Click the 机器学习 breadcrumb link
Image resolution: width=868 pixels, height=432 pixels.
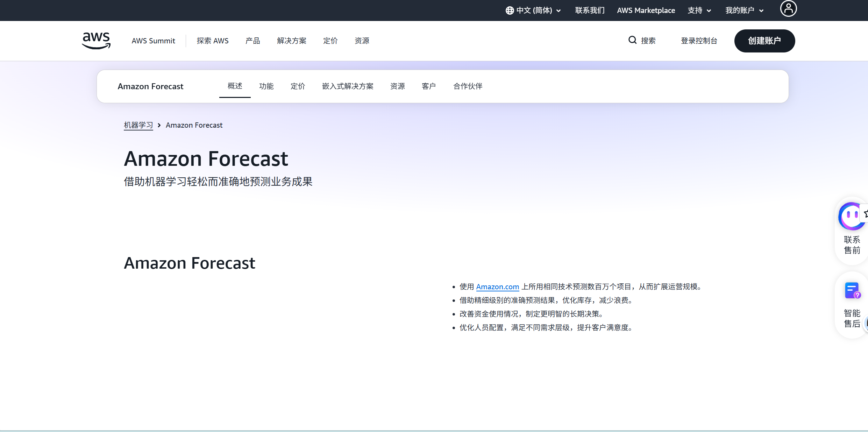coord(138,125)
